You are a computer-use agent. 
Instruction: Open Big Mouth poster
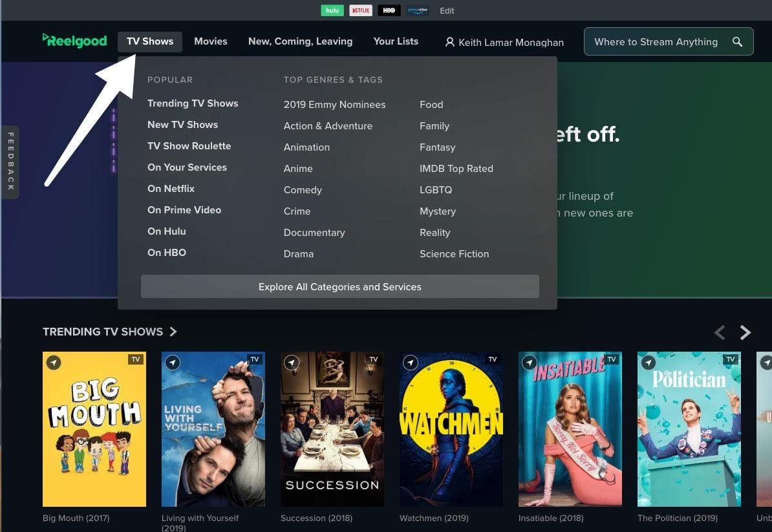click(94, 429)
